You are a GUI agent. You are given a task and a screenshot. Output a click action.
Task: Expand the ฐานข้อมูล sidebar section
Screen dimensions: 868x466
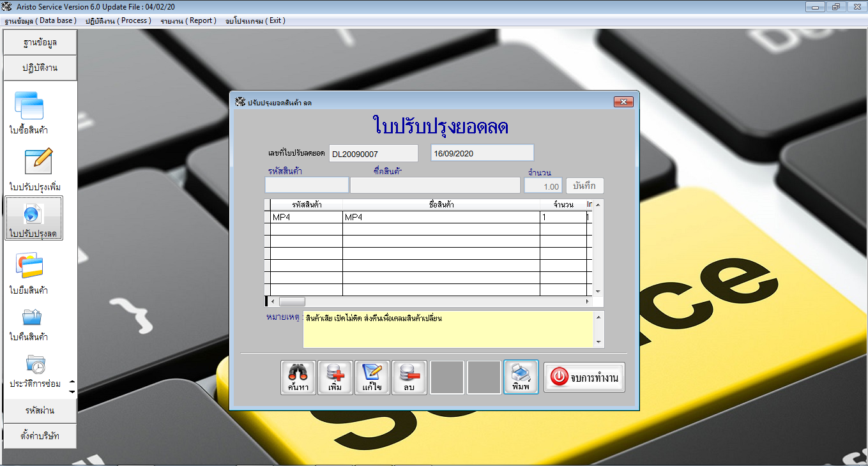click(x=40, y=43)
